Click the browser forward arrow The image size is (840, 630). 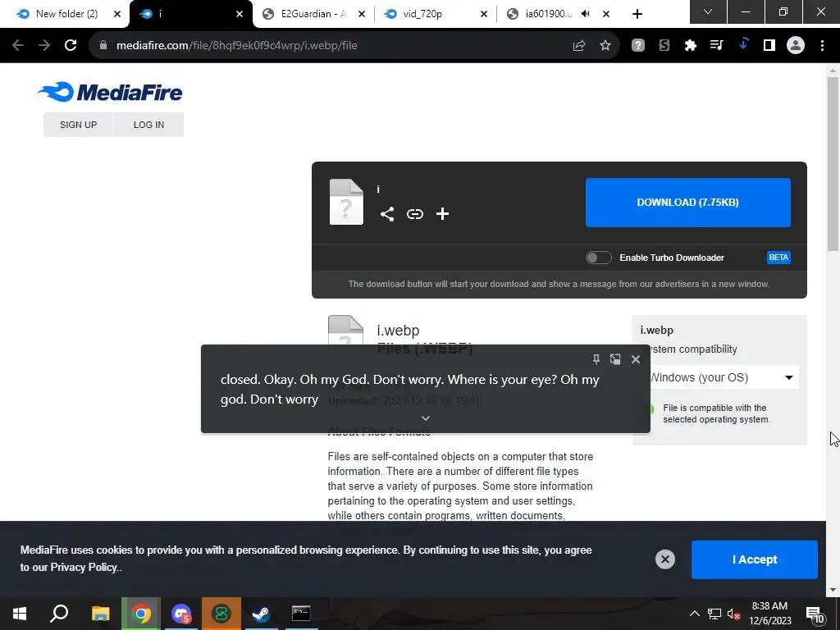(44, 46)
